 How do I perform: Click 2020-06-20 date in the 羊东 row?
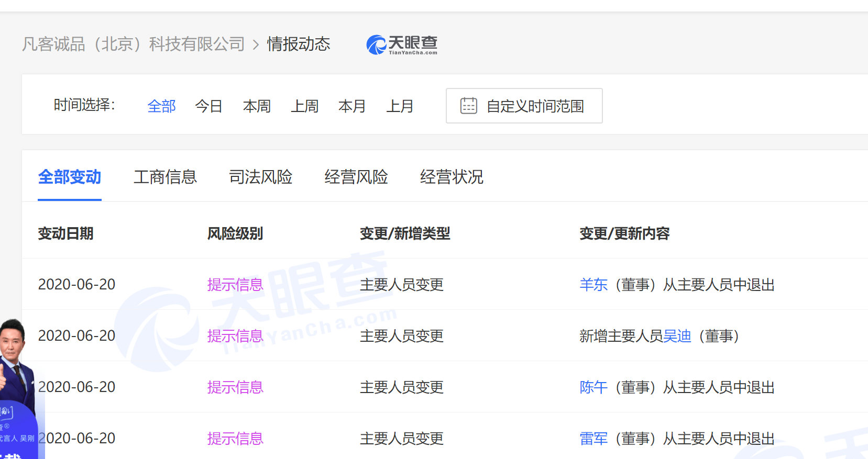76,284
